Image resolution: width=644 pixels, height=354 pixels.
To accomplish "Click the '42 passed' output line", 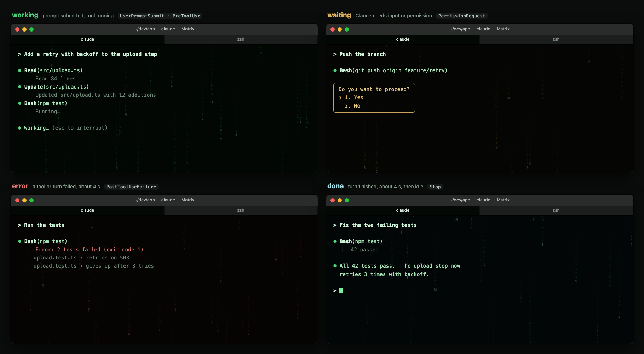I will coord(364,250).
